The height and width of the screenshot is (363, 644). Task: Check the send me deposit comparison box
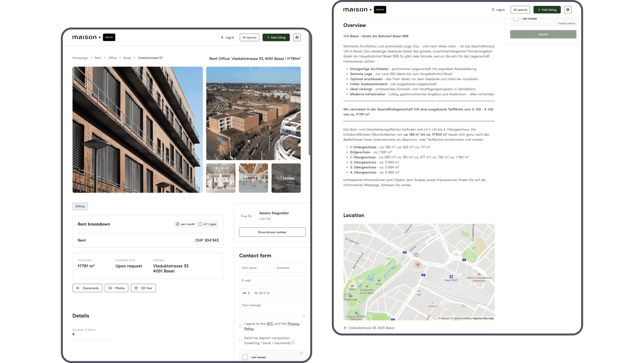point(241,341)
